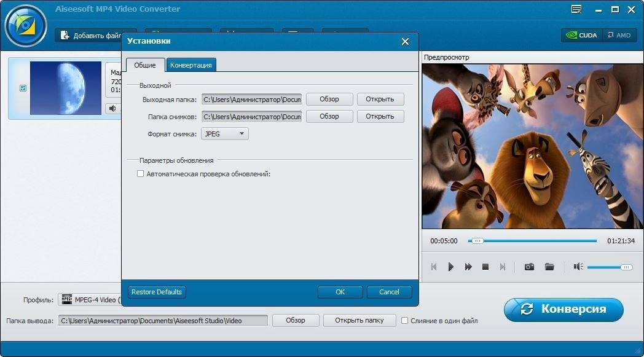Viewport: 644px width, 357px height.
Task: Click Обзор for Папка снимков
Action: pyautogui.click(x=329, y=116)
